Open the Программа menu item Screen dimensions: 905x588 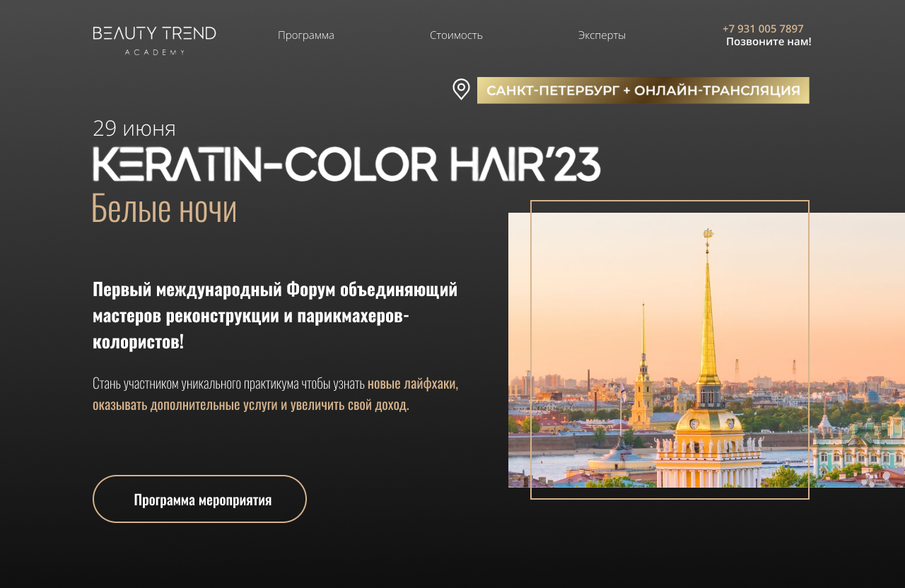[306, 35]
